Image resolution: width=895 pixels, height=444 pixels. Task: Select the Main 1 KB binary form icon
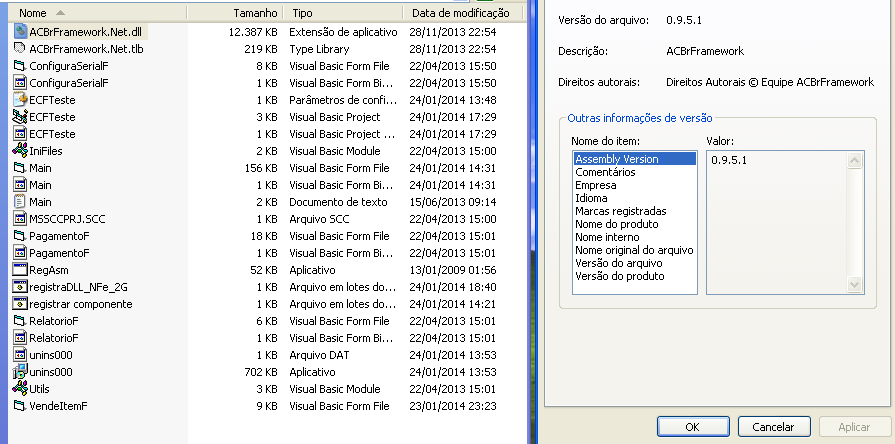pyautogui.click(x=20, y=184)
